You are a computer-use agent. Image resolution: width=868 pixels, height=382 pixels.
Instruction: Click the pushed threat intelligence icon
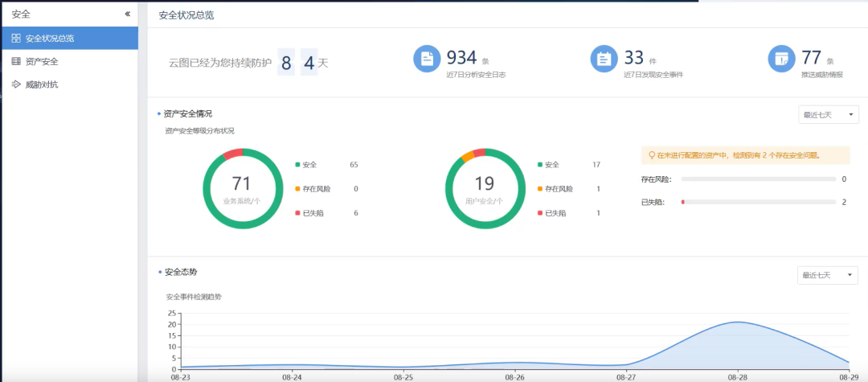point(781,59)
